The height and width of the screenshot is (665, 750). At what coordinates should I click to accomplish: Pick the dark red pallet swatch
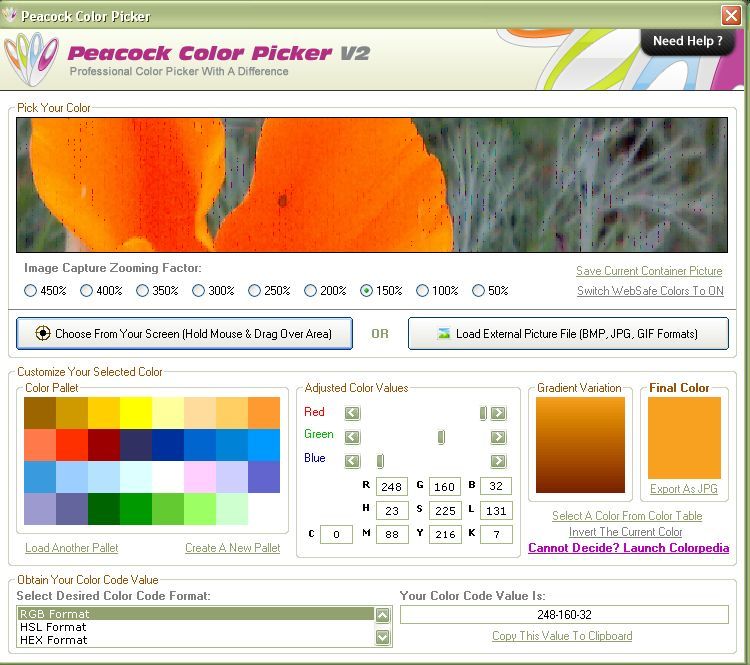pos(104,445)
